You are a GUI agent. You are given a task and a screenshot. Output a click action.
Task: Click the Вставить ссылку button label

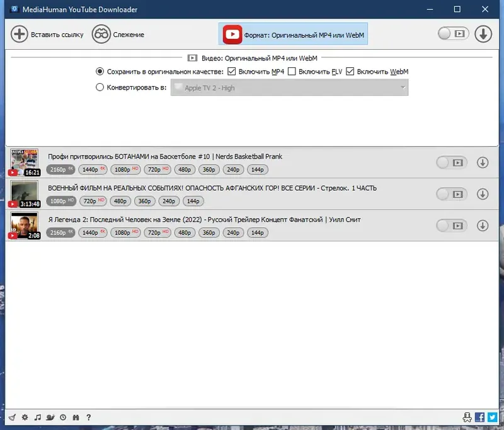[x=57, y=35]
